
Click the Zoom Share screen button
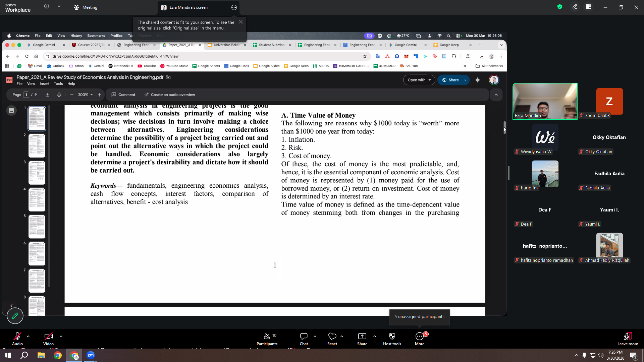[x=362, y=339]
